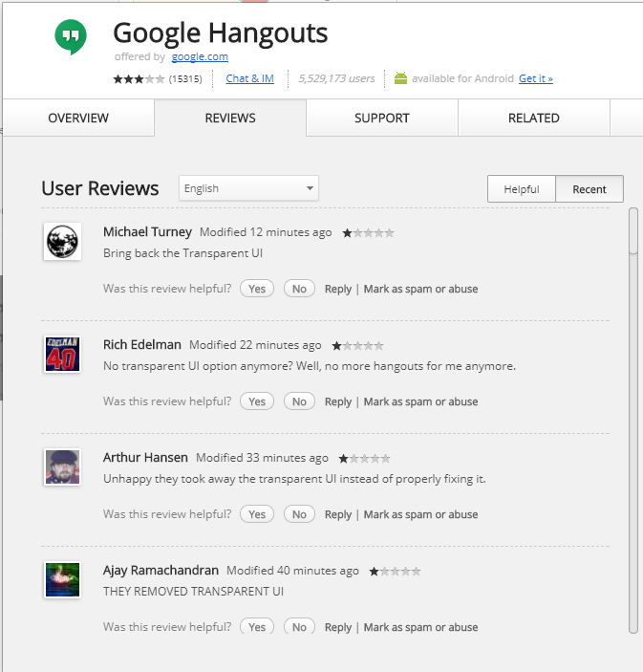Reply to Ajay Ramachandran's review
Image resolution: width=643 pixels, height=672 pixels.
pyautogui.click(x=338, y=627)
